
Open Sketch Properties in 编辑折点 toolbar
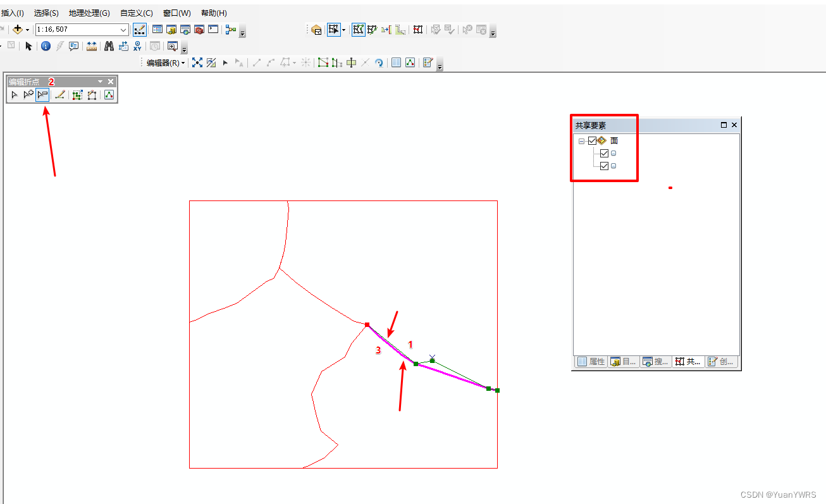point(109,95)
